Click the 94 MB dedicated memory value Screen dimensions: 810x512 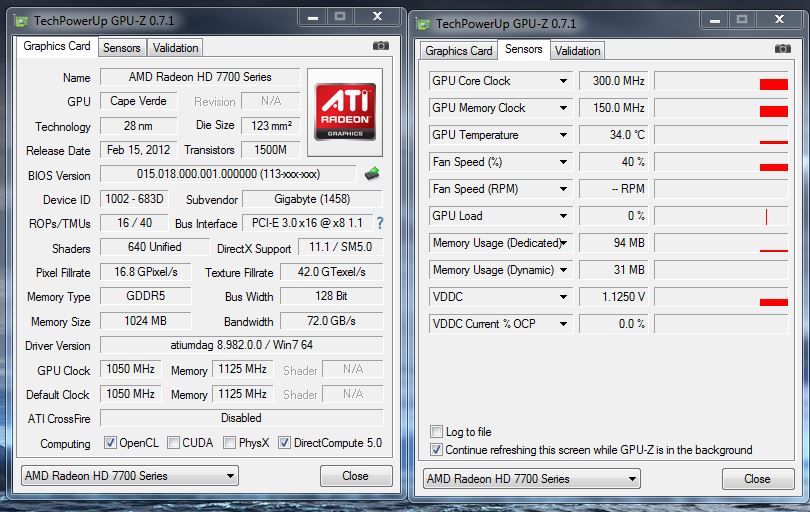(x=613, y=243)
